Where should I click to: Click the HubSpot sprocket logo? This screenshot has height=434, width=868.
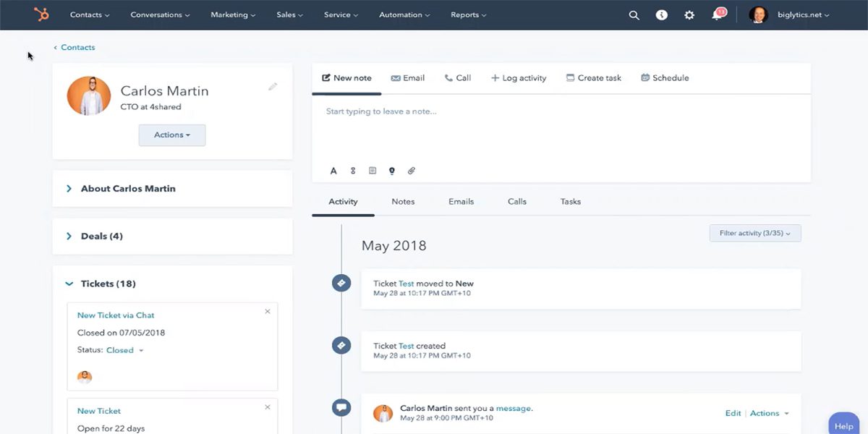coord(41,14)
